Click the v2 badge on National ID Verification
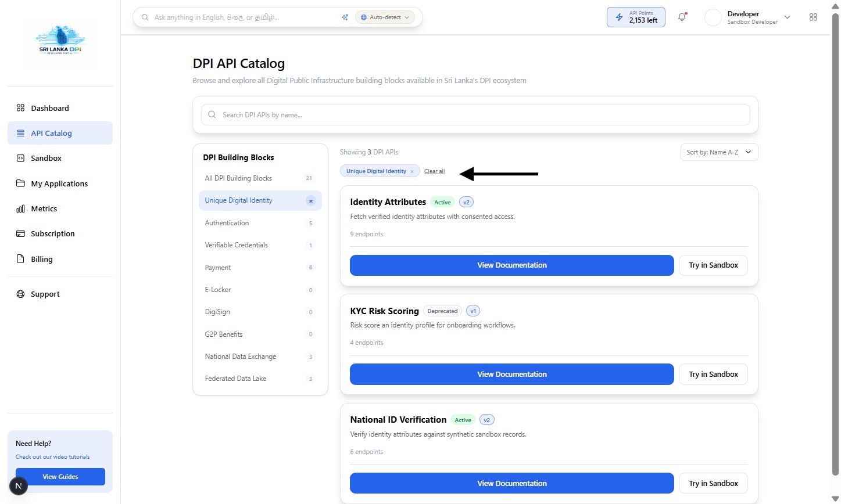 tap(487, 420)
